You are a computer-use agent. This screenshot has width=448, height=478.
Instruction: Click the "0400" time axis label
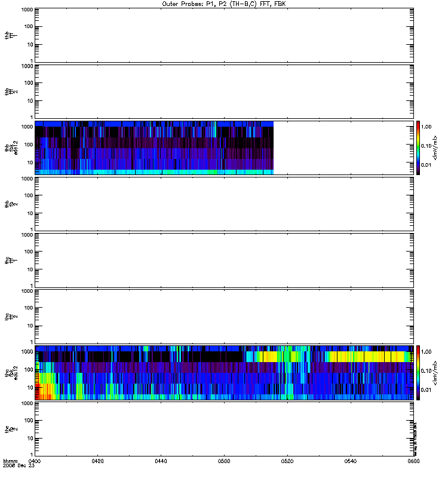tap(35, 461)
